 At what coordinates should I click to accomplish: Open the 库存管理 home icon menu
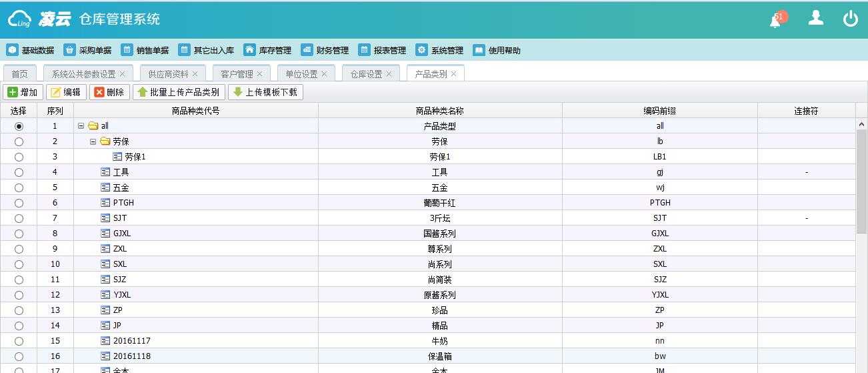click(x=267, y=50)
